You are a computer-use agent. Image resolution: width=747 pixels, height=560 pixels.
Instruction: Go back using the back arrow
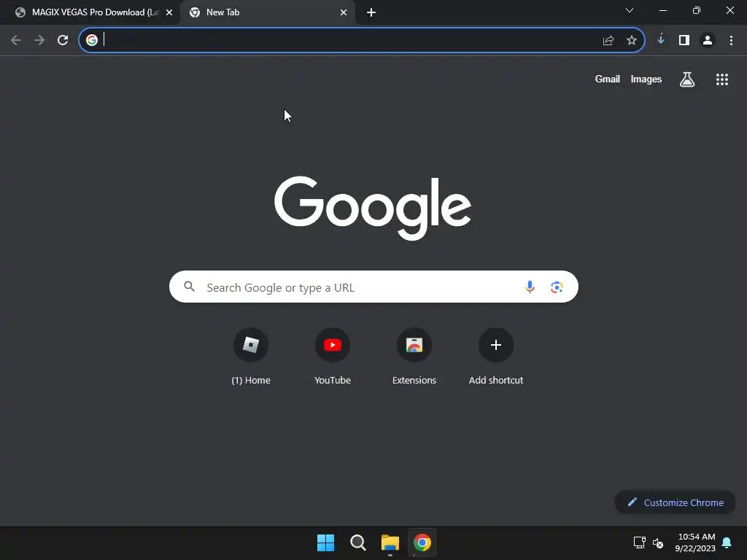(x=16, y=41)
